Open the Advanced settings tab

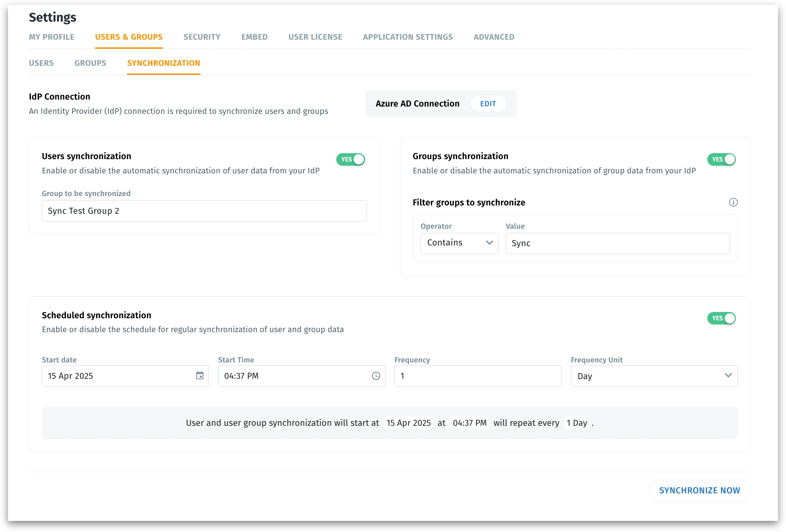(494, 37)
